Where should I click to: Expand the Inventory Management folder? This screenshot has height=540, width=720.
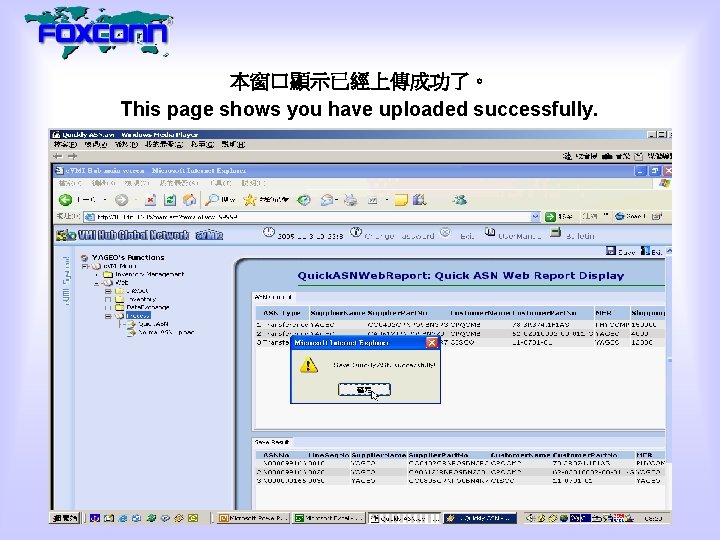(97, 275)
